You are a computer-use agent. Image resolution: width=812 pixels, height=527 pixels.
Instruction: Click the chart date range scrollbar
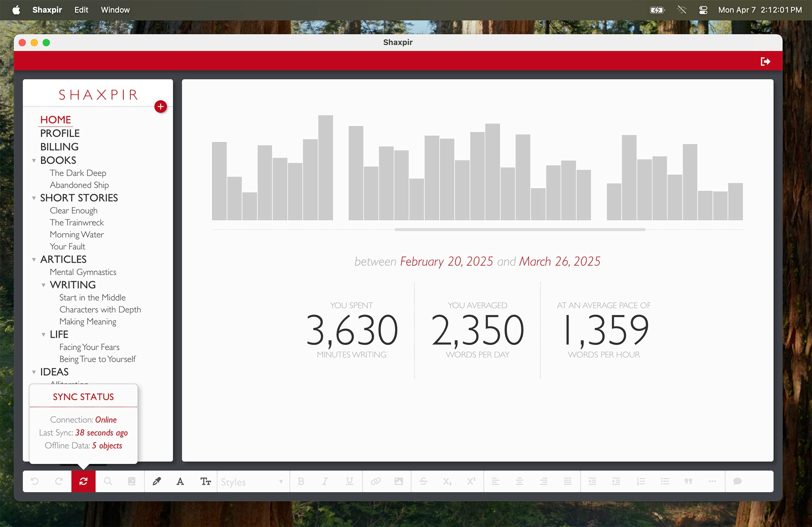(x=520, y=230)
